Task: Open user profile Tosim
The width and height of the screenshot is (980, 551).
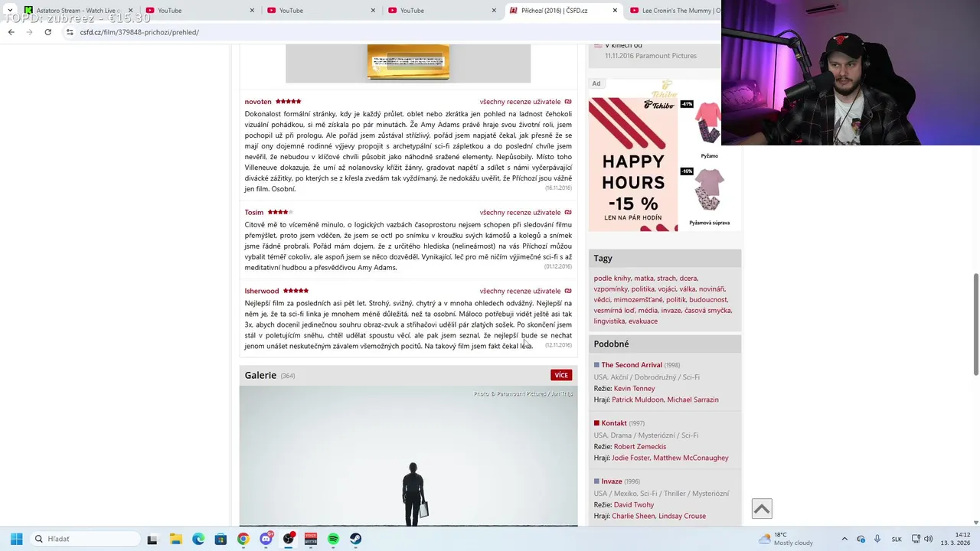Action: point(254,212)
